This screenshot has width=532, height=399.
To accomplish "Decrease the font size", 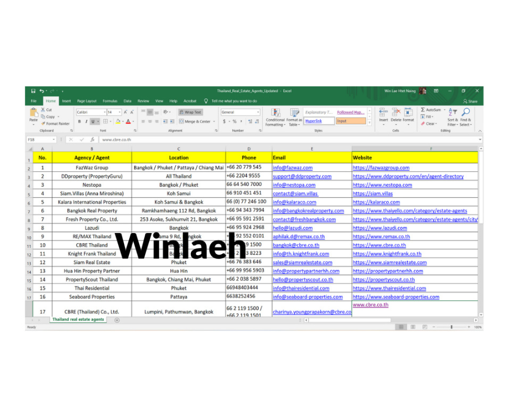I will point(132,112).
